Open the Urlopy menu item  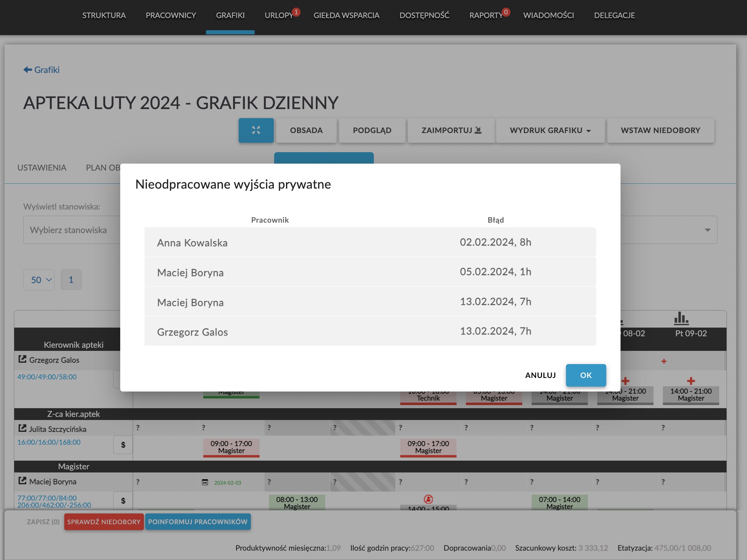click(x=279, y=15)
